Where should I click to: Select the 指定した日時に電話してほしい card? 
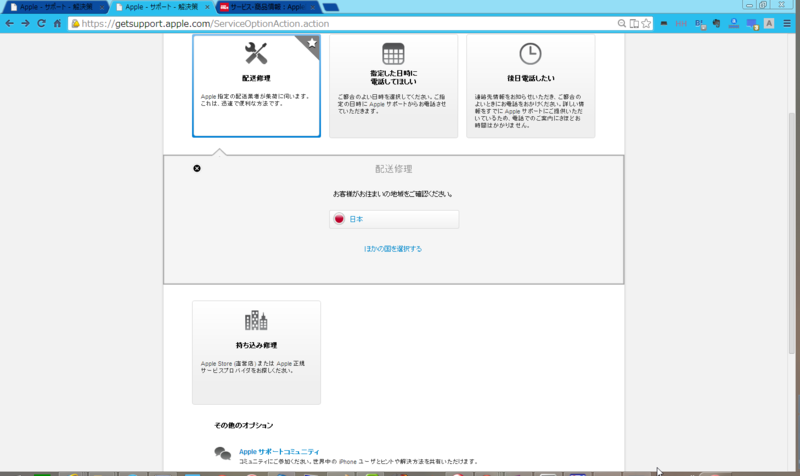tap(393, 86)
